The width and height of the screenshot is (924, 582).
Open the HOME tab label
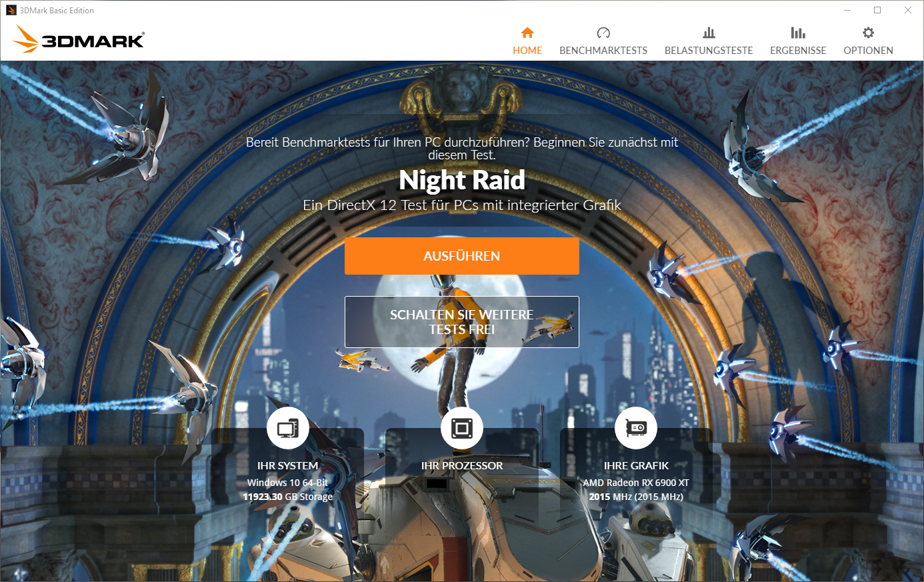click(x=527, y=51)
